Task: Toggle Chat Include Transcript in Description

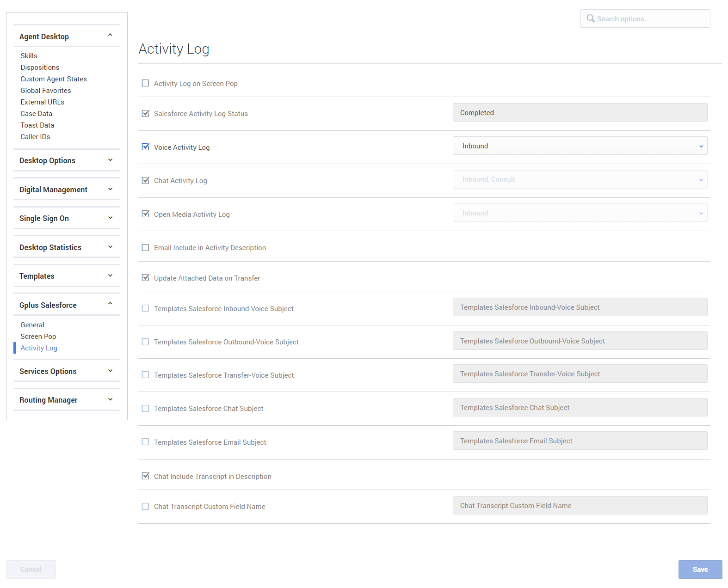Action: [x=145, y=476]
